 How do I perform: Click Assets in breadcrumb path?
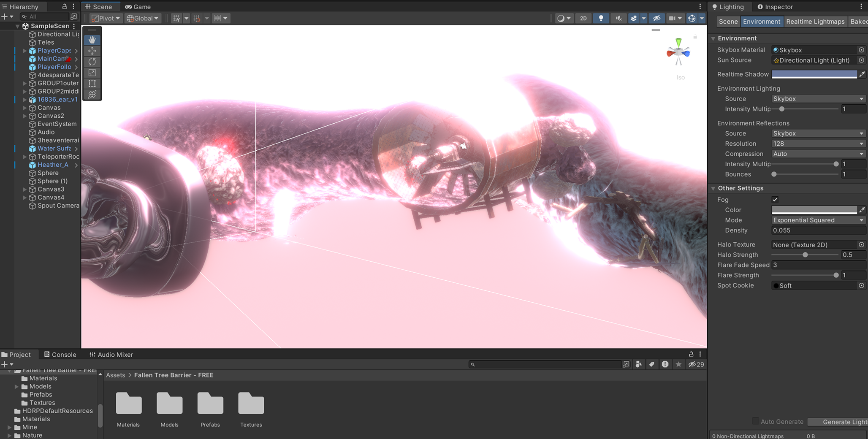coord(115,375)
